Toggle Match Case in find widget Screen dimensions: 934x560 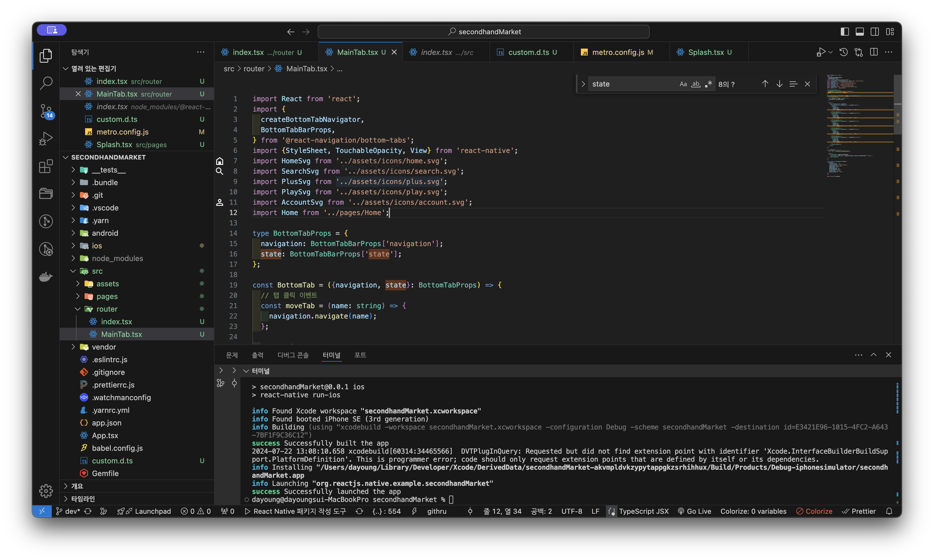(x=683, y=84)
